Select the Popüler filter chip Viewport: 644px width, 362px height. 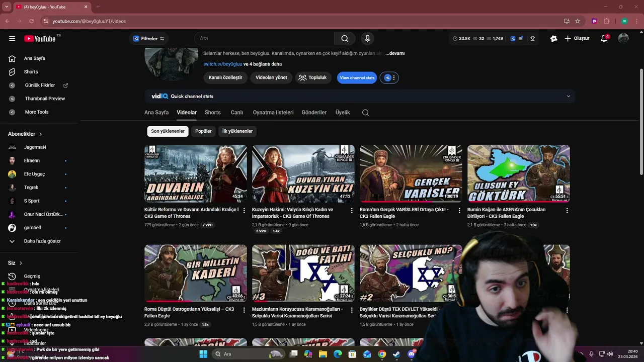(203, 131)
